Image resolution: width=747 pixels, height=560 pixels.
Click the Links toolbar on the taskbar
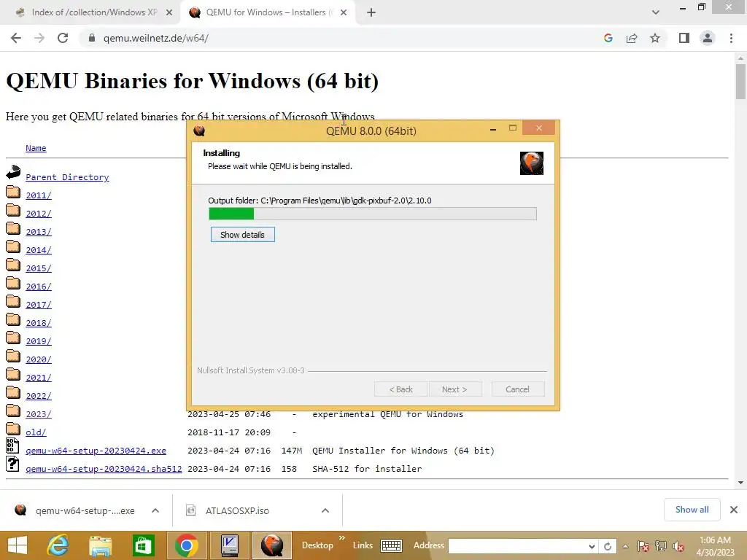[363, 545]
